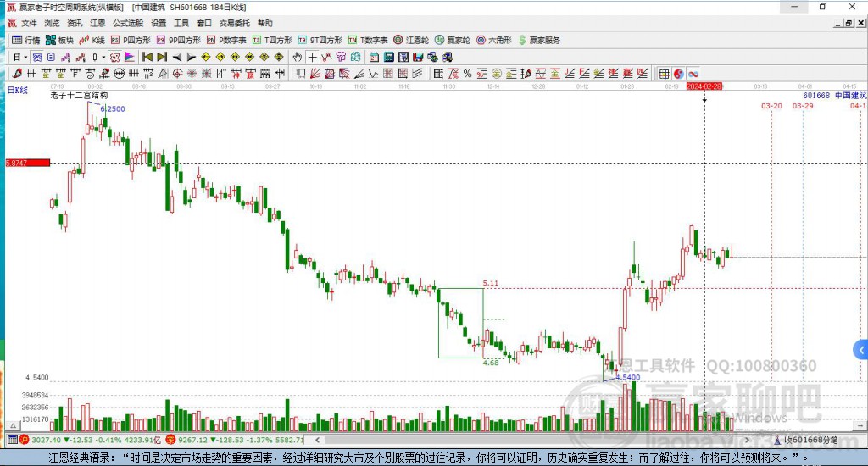
Task: Click the percent sign tool
Action: tap(468, 74)
